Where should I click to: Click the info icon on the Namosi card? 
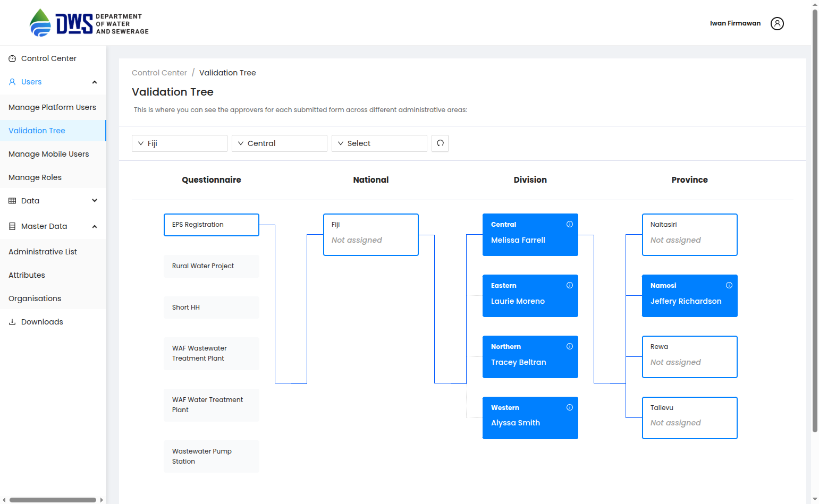click(x=729, y=285)
